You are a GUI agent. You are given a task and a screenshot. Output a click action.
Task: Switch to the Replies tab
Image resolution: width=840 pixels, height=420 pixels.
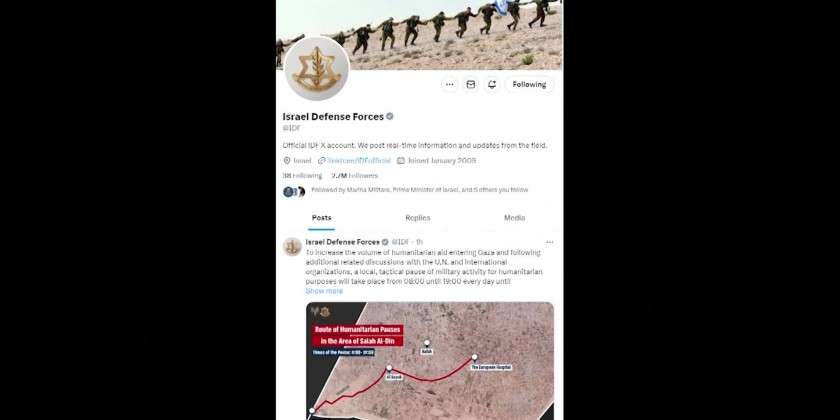[418, 218]
